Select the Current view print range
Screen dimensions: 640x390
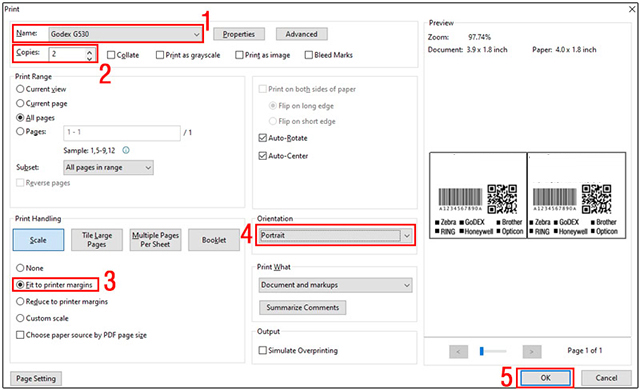(x=20, y=89)
